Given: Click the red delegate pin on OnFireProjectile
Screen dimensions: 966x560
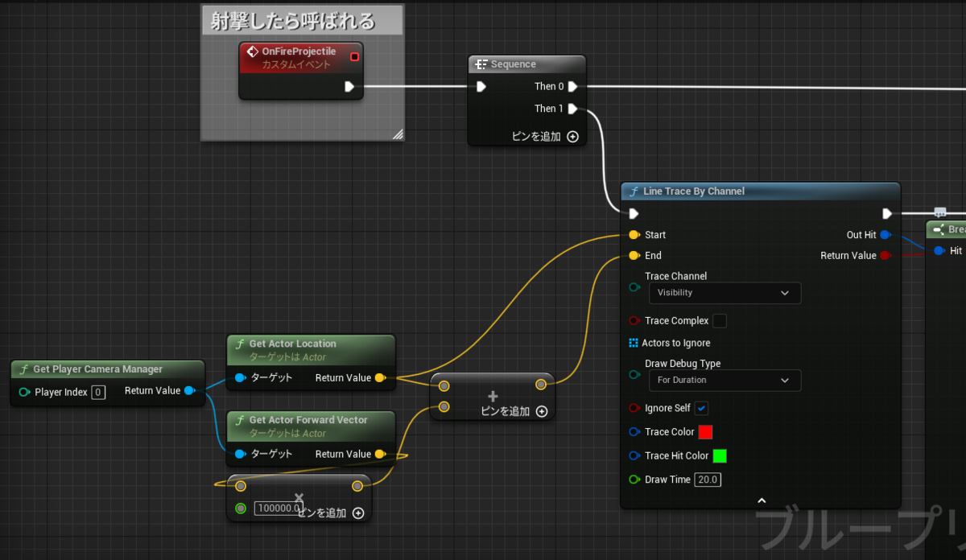Looking at the screenshot, I should pyautogui.click(x=355, y=57).
